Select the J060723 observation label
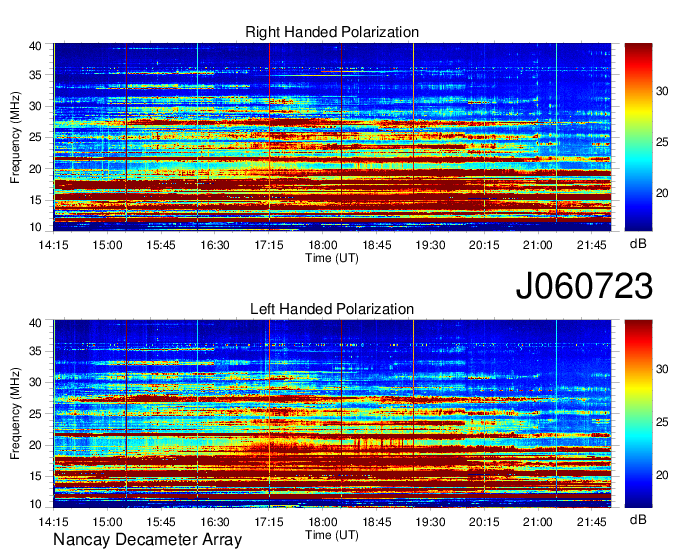The image size is (680, 552). coord(584,286)
